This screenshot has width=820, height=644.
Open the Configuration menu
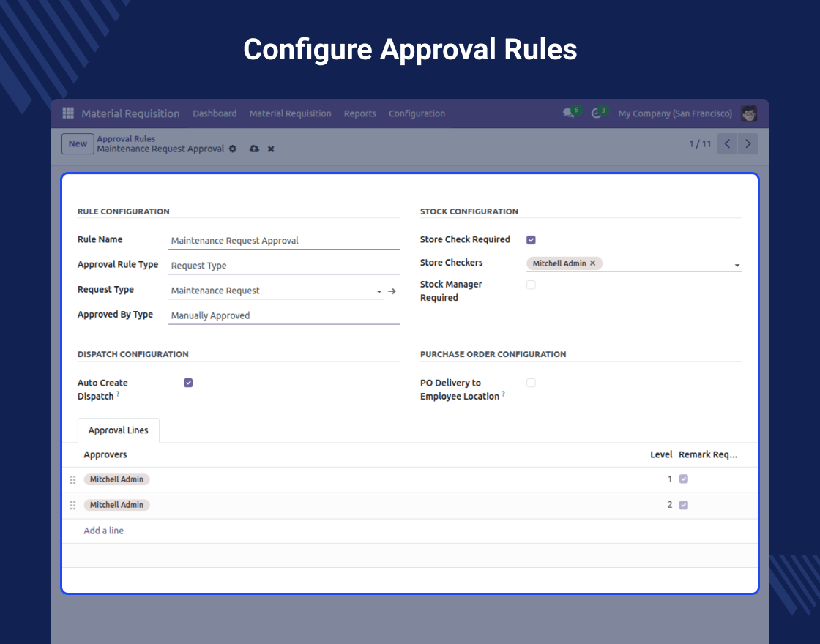pyautogui.click(x=417, y=113)
